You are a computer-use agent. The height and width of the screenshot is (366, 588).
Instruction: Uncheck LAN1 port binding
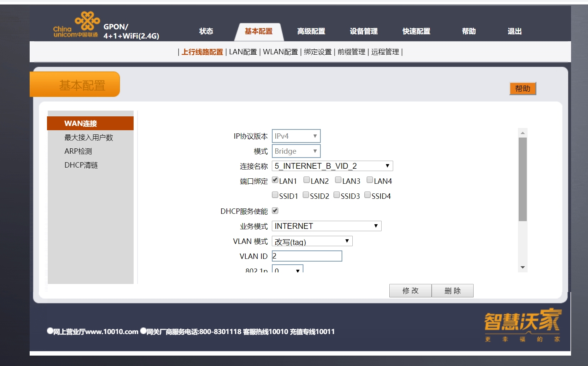(x=275, y=180)
